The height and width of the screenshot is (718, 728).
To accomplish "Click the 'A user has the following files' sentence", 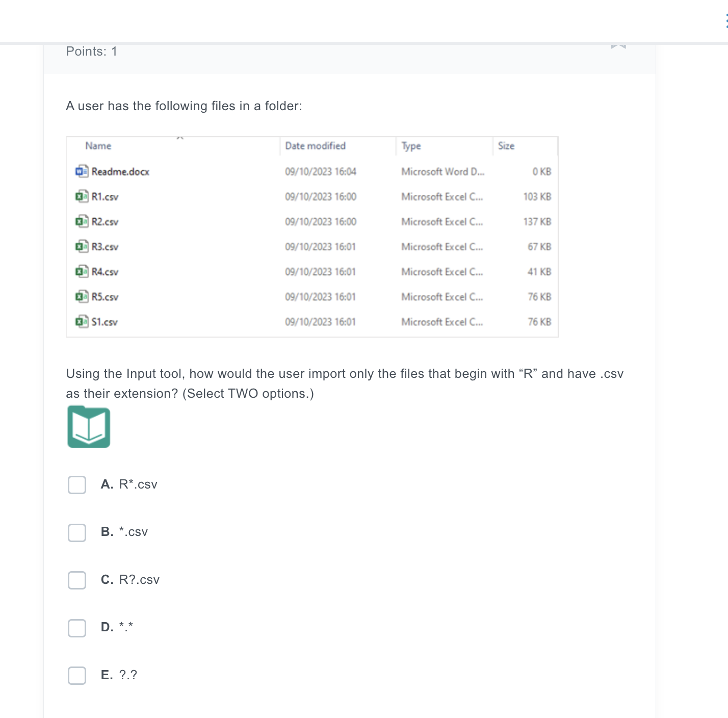I will coord(184,106).
